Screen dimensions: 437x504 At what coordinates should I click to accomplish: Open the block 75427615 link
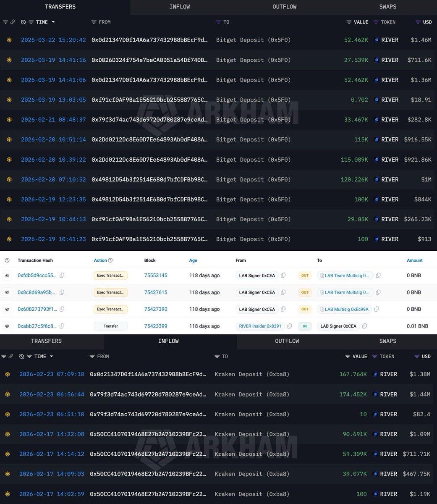(x=156, y=292)
